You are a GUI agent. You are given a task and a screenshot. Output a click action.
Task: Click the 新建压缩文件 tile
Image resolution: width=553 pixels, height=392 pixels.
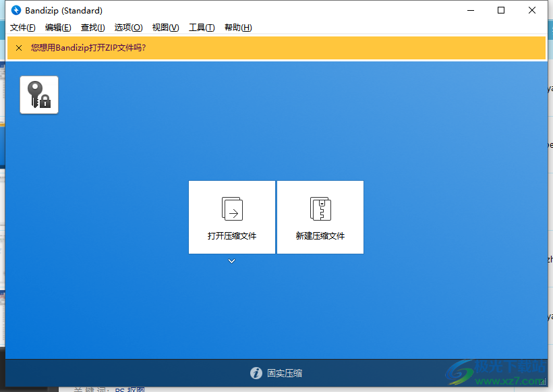click(x=320, y=217)
